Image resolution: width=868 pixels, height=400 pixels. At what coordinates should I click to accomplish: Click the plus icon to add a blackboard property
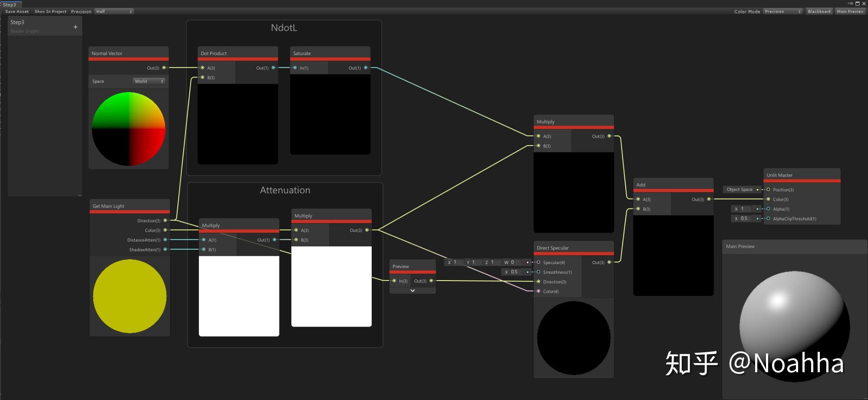[x=75, y=26]
